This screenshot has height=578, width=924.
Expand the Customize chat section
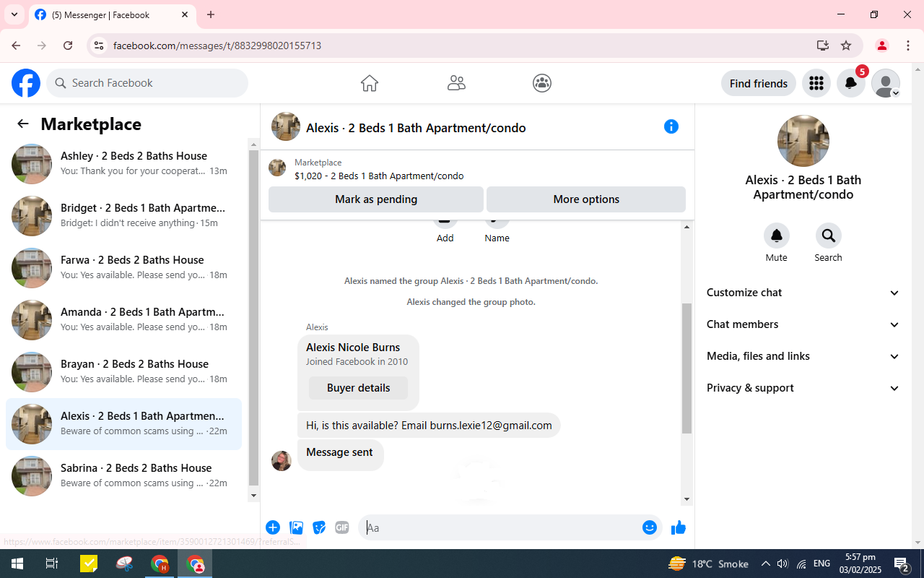pos(803,293)
